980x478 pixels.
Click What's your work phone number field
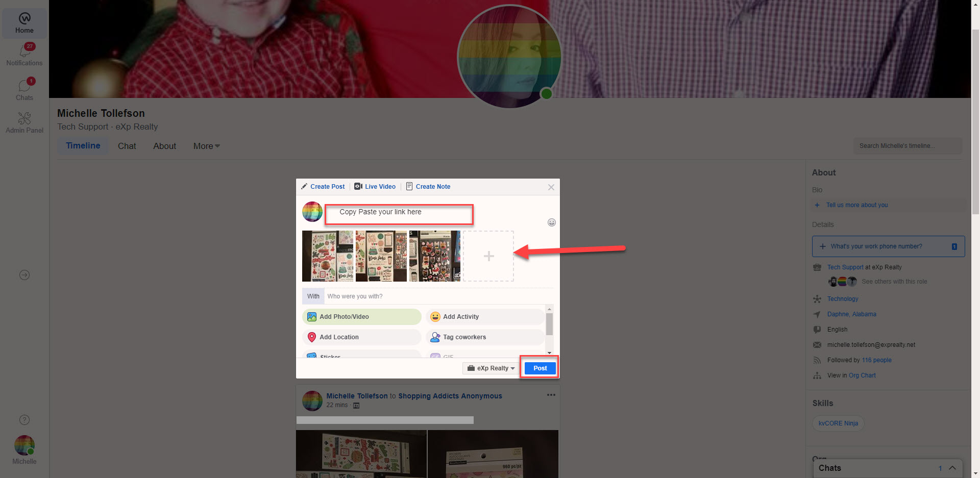click(x=888, y=246)
